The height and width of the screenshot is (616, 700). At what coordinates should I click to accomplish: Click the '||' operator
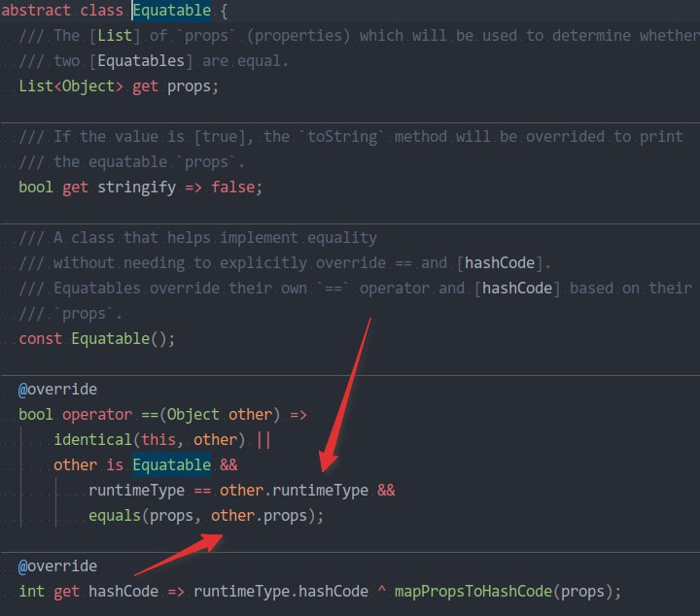[x=263, y=440]
